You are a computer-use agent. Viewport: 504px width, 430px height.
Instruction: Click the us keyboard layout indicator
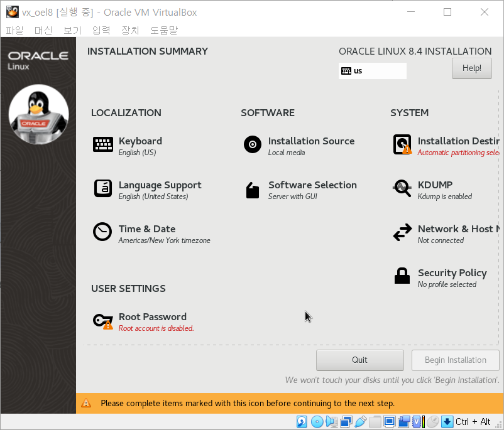click(372, 71)
